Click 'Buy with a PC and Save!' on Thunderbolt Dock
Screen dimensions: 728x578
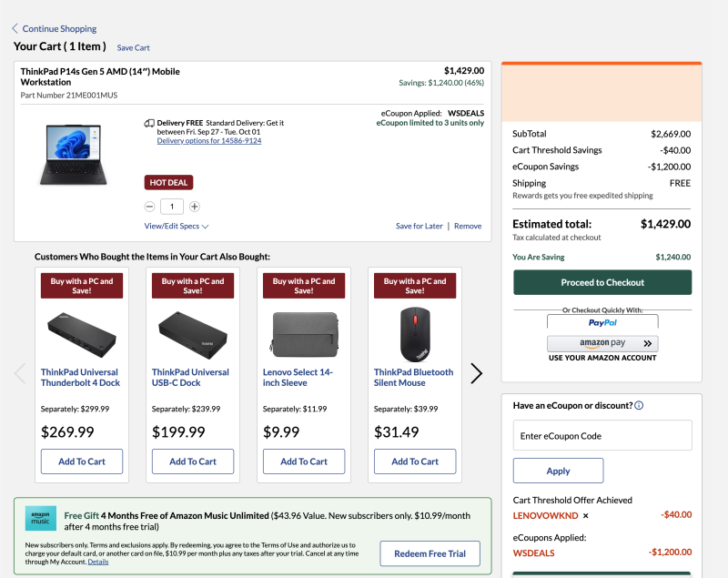click(82, 286)
